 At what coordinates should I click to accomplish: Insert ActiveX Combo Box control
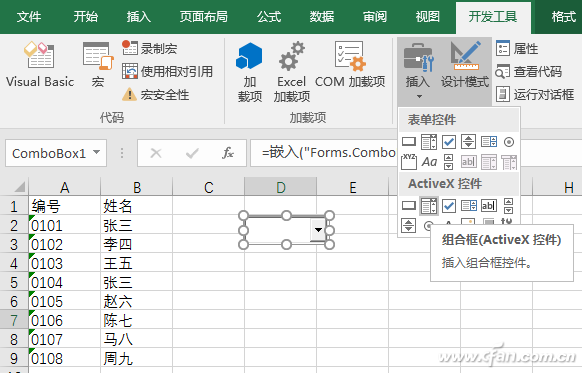(x=429, y=206)
